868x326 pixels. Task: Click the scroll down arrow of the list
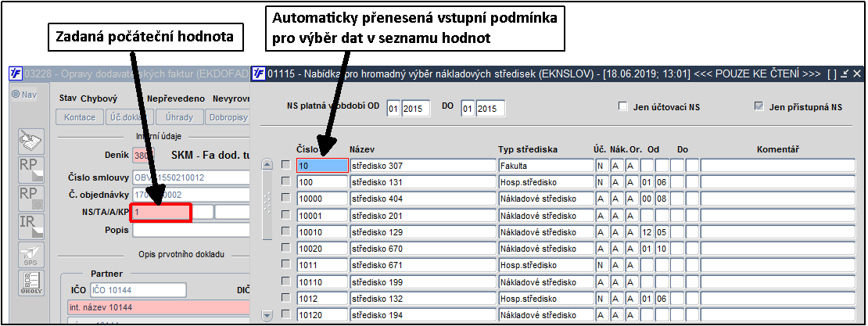[x=267, y=316]
